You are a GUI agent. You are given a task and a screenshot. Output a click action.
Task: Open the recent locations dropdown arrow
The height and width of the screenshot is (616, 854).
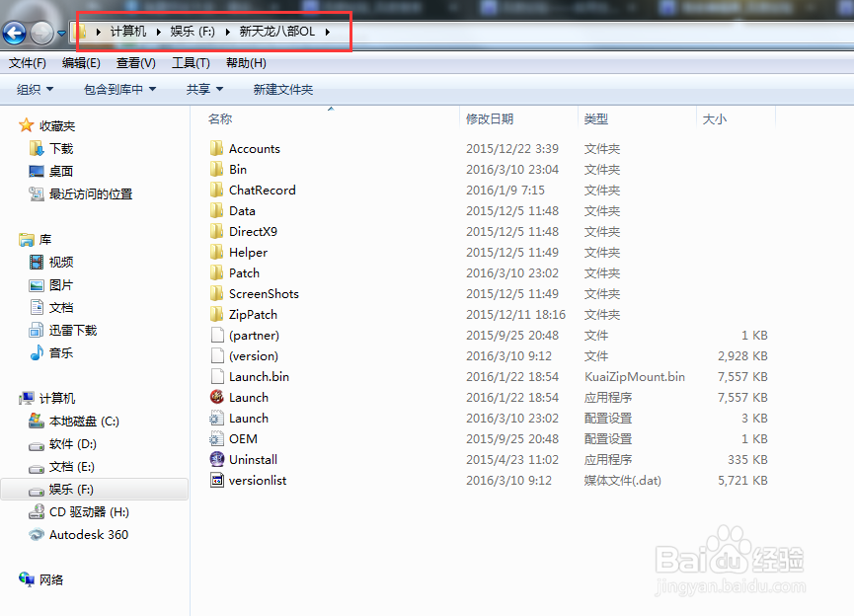click(61, 34)
